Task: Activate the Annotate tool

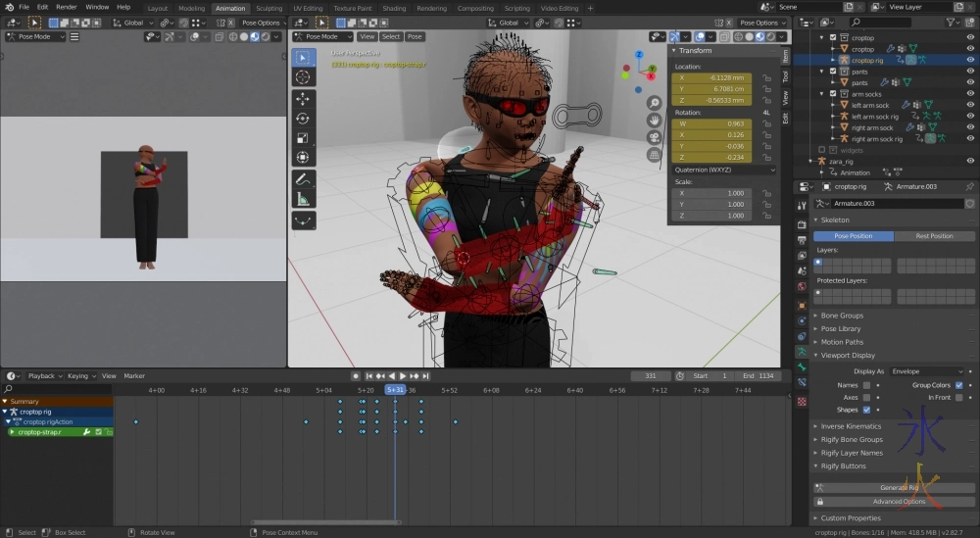Action: (x=303, y=179)
